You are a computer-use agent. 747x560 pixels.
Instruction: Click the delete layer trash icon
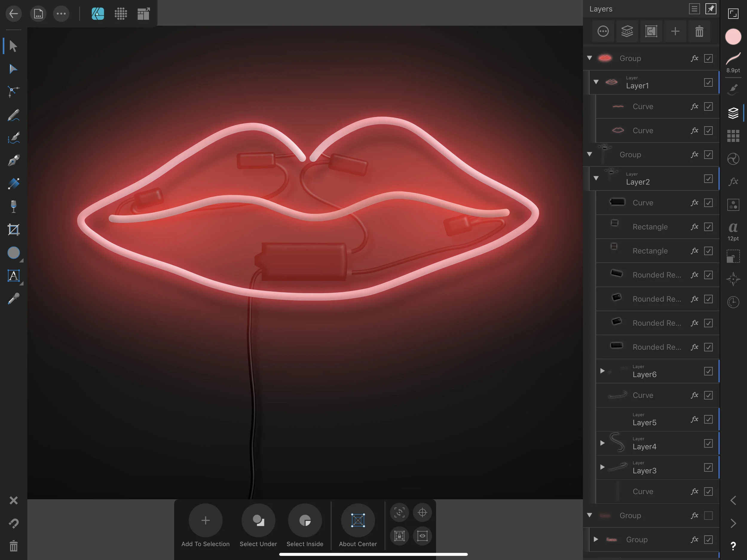699,31
